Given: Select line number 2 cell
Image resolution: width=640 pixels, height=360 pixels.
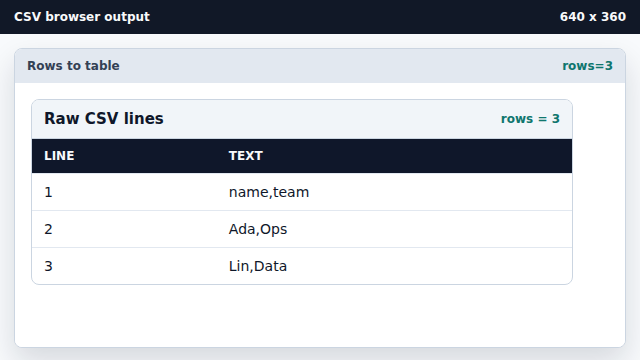Looking at the screenshot, I should tap(124, 229).
